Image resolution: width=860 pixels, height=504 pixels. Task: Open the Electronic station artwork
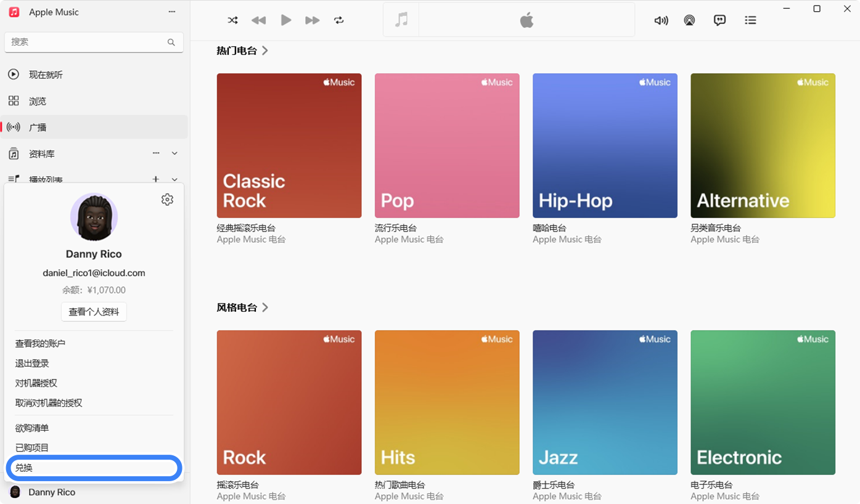[763, 402]
